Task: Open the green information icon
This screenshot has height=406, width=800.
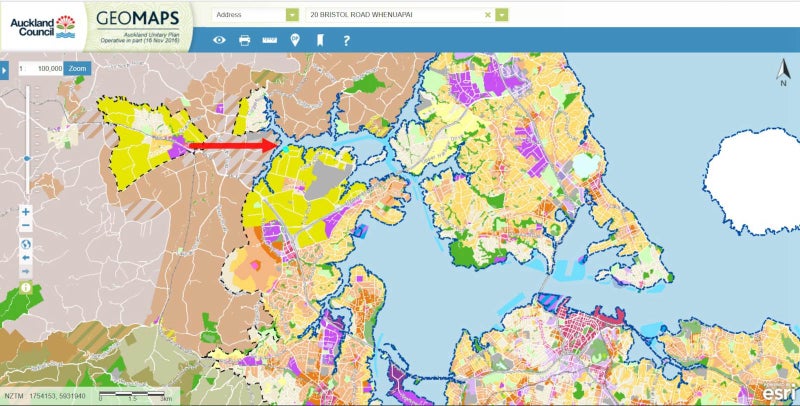Action: (26, 288)
